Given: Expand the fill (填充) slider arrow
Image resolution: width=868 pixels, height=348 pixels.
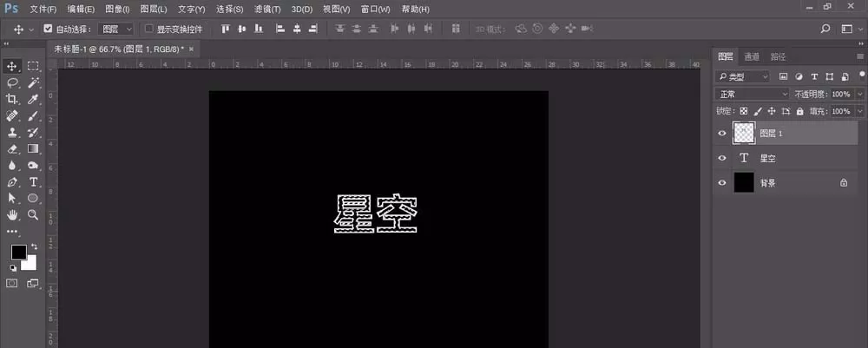Looking at the screenshot, I should 859,111.
